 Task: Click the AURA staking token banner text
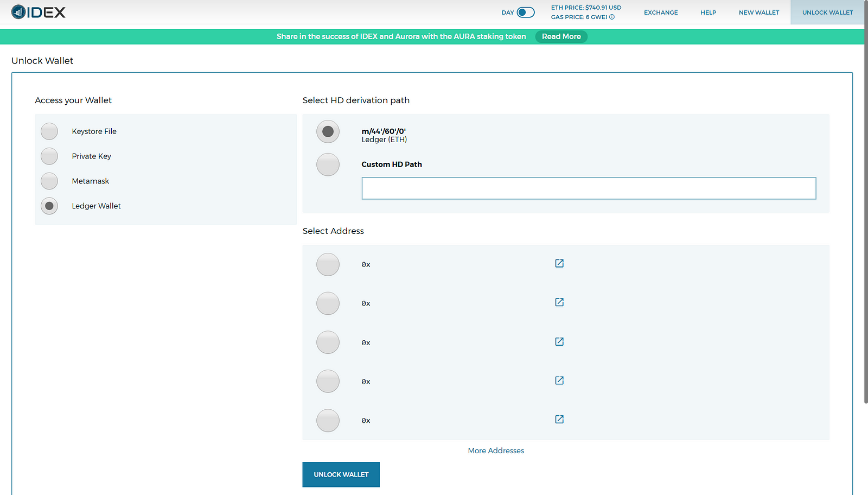[x=401, y=36]
